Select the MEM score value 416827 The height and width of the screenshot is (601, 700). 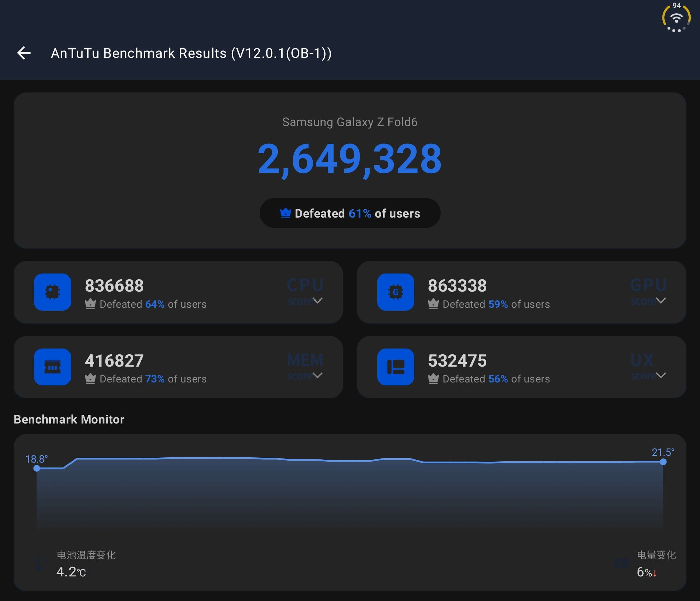[x=114, y=361]
